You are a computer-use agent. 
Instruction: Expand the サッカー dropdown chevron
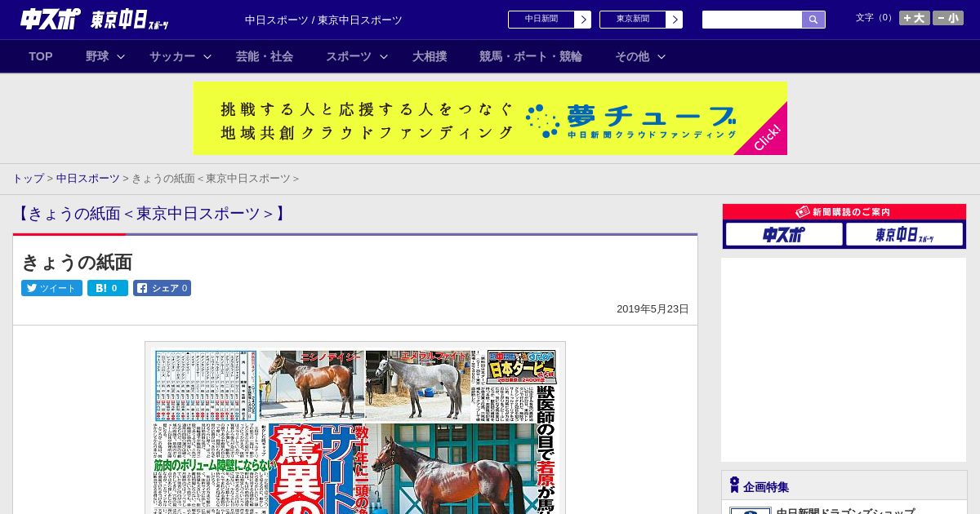[x=207, y=56]
